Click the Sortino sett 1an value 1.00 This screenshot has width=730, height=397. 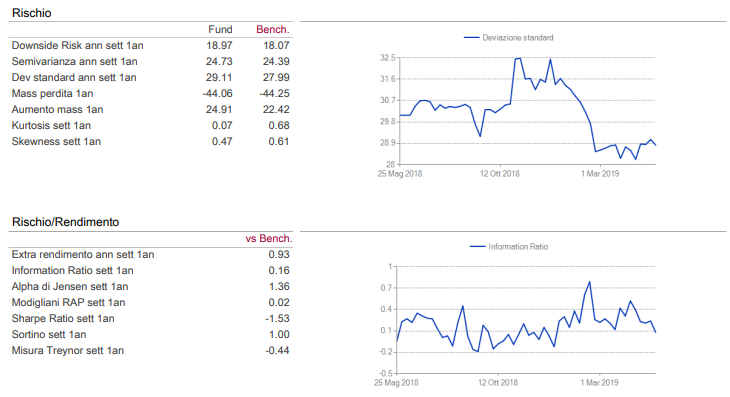pyautogui.click(x=279, y=335)
